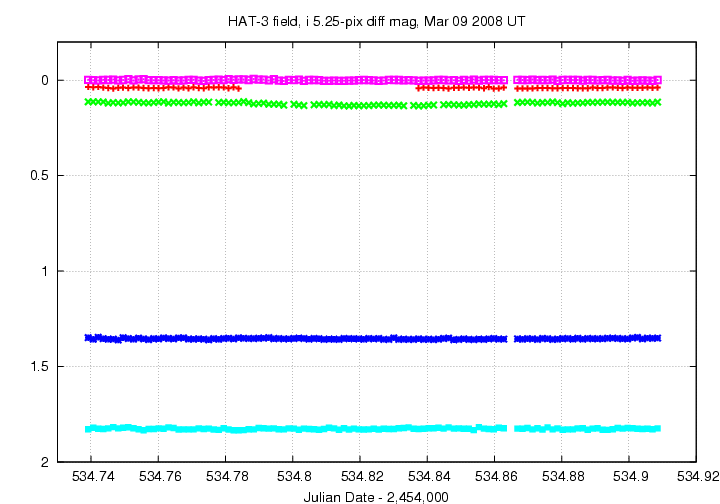Click the green x-marker data series
Image resolution: width=720 pixels, height=504 pixels.
tap(372, 103)
